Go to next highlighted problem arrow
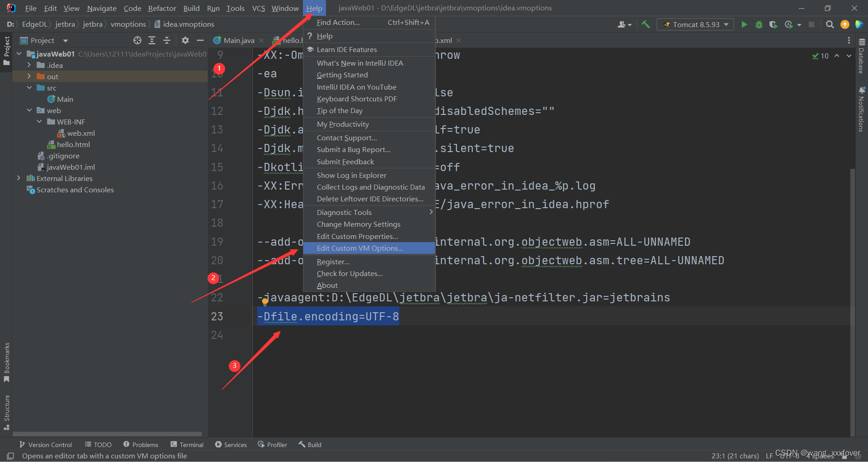 849,56
